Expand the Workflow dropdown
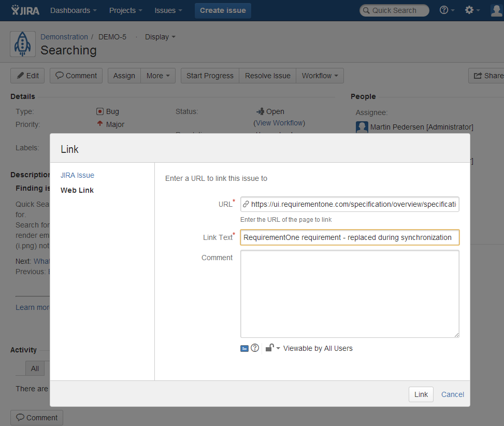504x426 pixels. click(320, 76)
